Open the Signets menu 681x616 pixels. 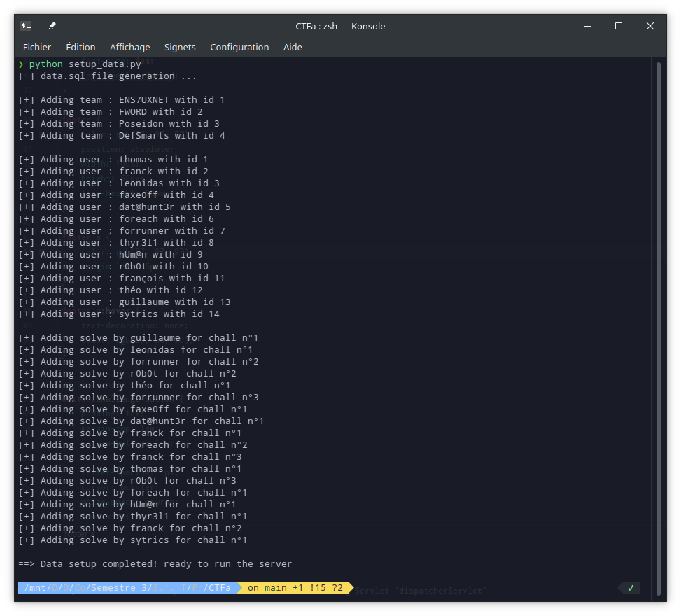pos(180,47)
